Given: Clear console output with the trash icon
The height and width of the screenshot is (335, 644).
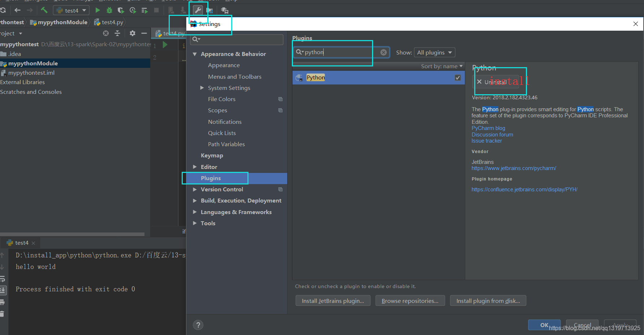Looking at the screenshot, I should point(3,314).
